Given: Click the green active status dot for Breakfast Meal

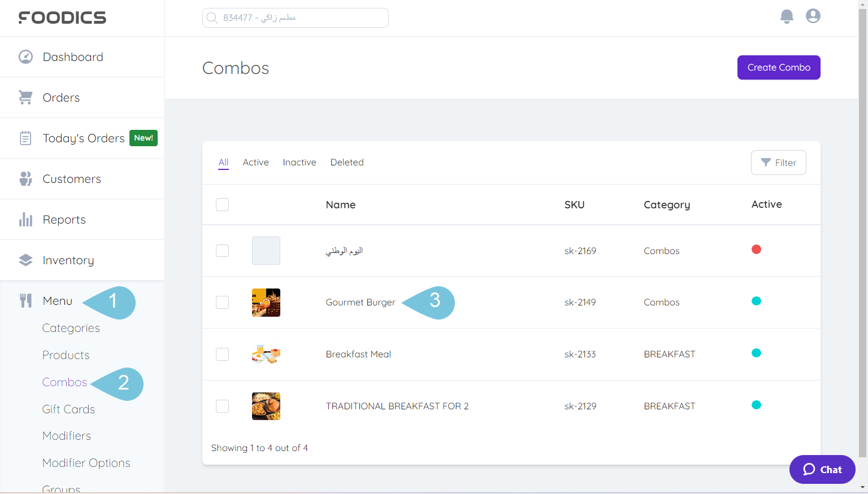Looking at the screenshot, I should [x=757, y=352].
